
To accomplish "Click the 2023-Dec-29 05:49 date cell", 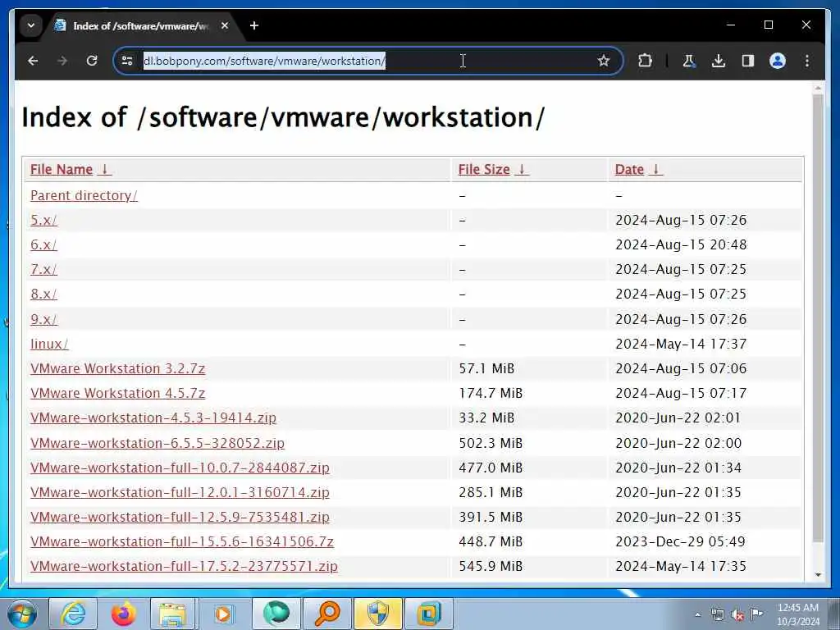I will tap(680, 541).
